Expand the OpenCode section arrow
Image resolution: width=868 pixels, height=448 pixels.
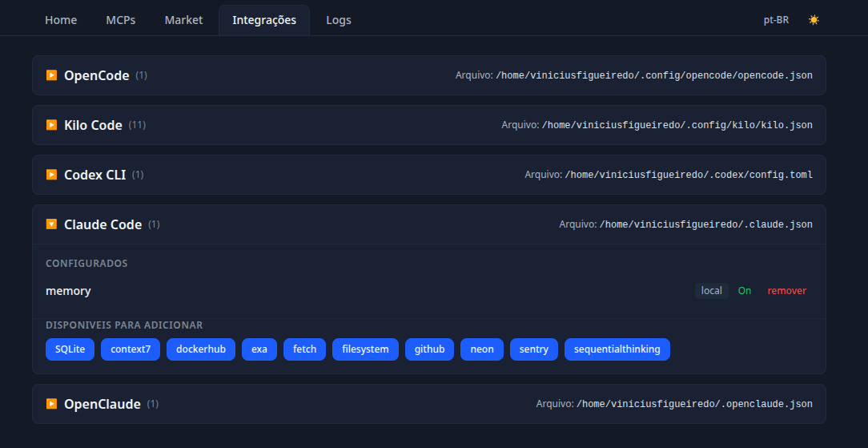pyautogui.click(x=51, y=75)
